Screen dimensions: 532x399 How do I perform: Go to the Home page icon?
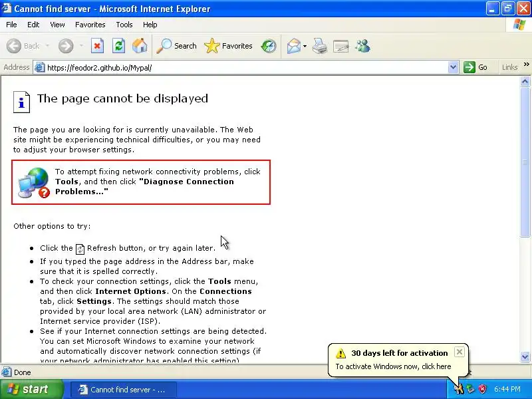[140, 46]
